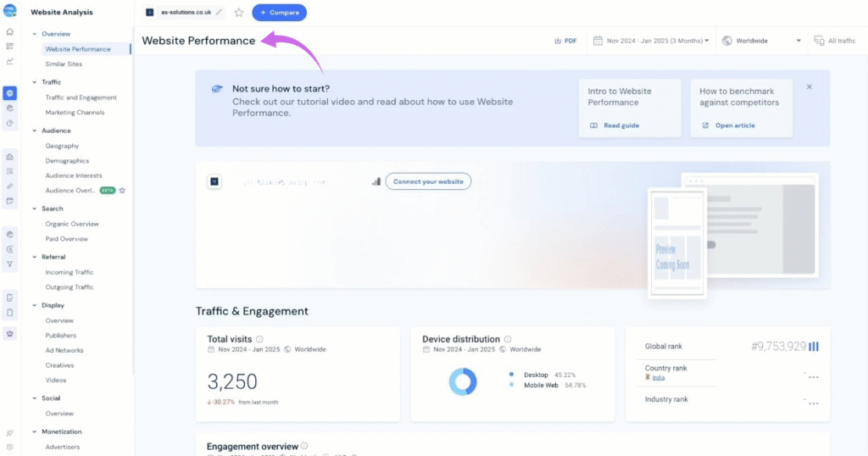This screenshot has height=456, width=868.
Task: Click the pencil edit icon next to as-solutions.co.uk
Action: (220, 13)
